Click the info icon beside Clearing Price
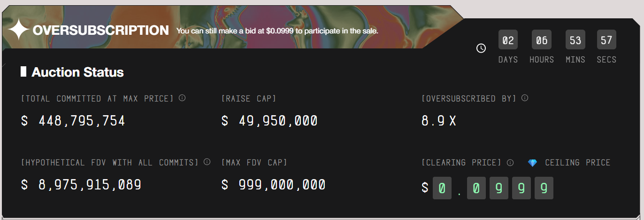Screen dimensions: 644x220 [510, 163]
